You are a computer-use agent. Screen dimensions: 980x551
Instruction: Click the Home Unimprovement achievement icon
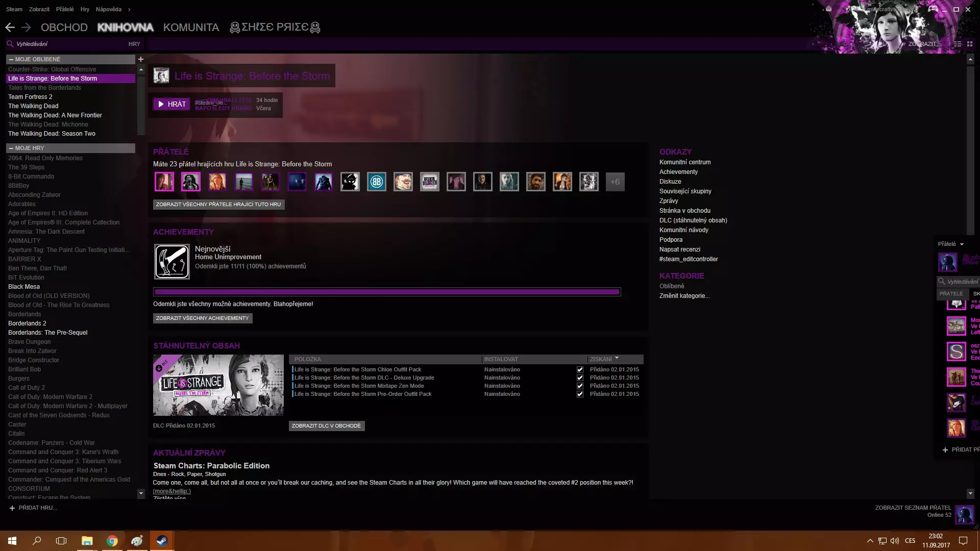tap(172, 262)
